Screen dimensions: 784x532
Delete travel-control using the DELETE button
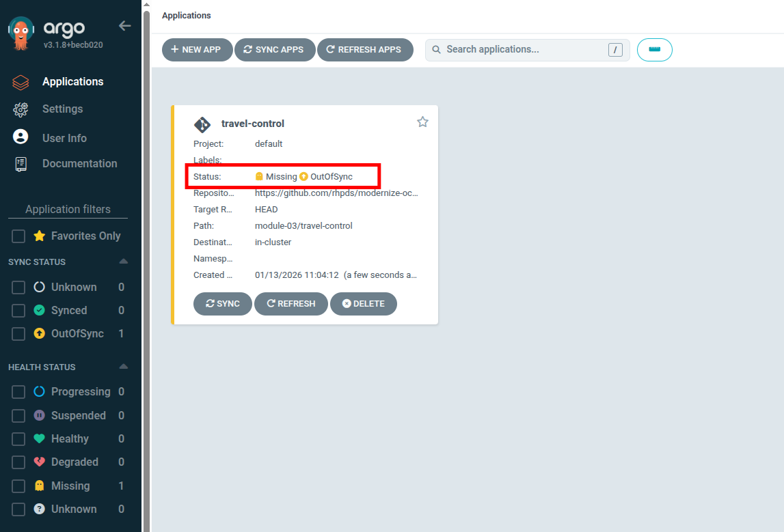pos(364,304)
